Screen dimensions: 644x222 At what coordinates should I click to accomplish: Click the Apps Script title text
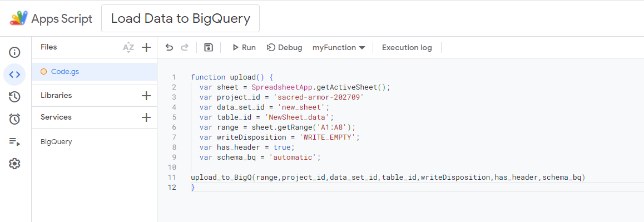tap(62, 19)
